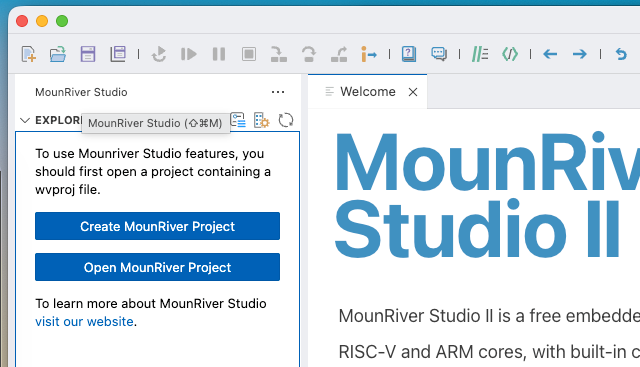Open the visit our website link
The height and width of the screenshot is (367, 640).
pyautogui.click(x=84, y=322)
